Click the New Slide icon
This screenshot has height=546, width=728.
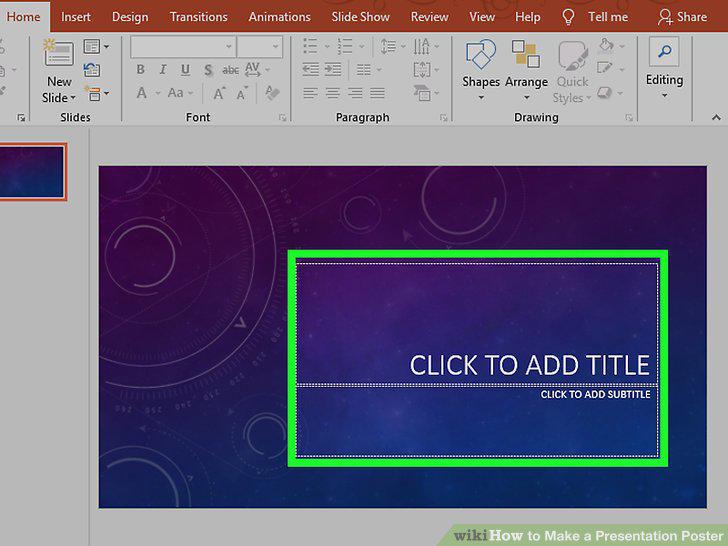[58, 52]
